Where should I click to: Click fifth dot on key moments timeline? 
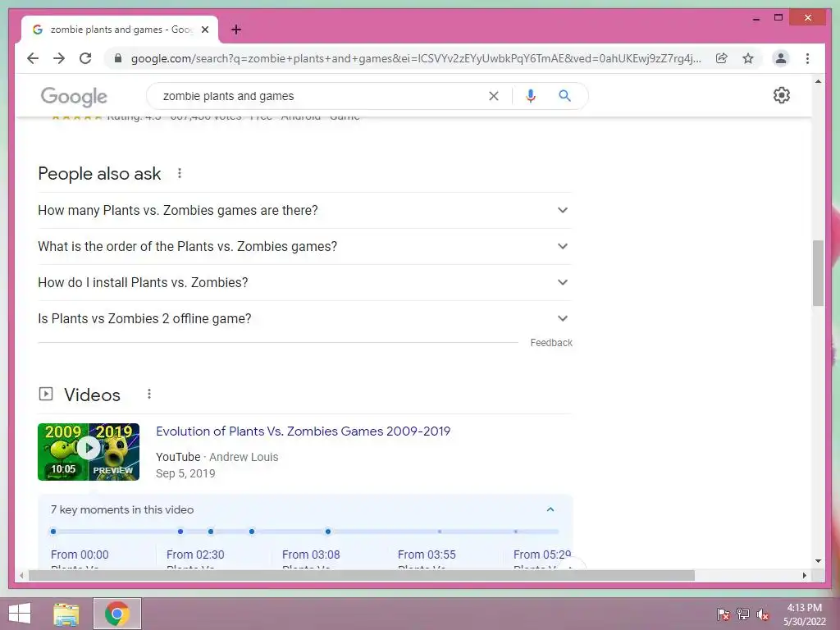point(328,532)
